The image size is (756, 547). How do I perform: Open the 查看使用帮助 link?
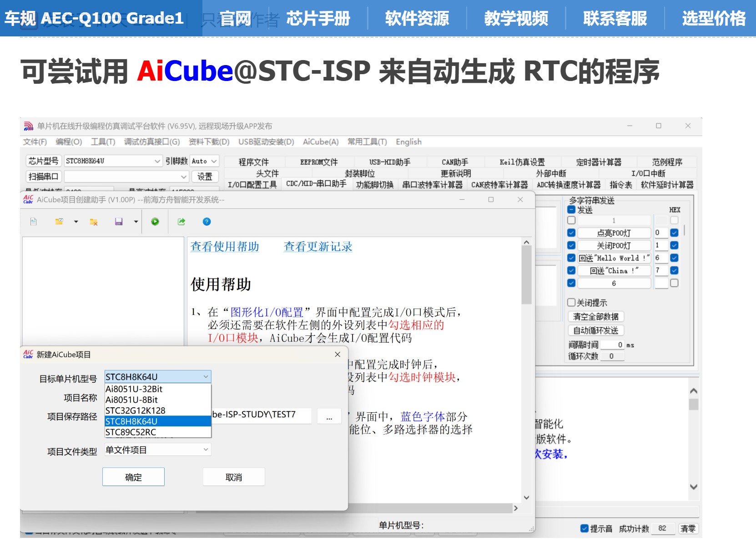(x=225, y=247)
